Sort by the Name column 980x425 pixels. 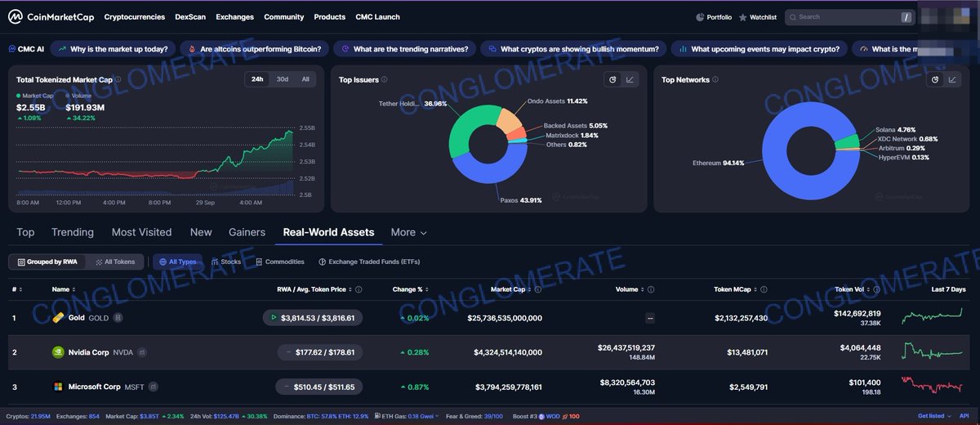point(62,289)
